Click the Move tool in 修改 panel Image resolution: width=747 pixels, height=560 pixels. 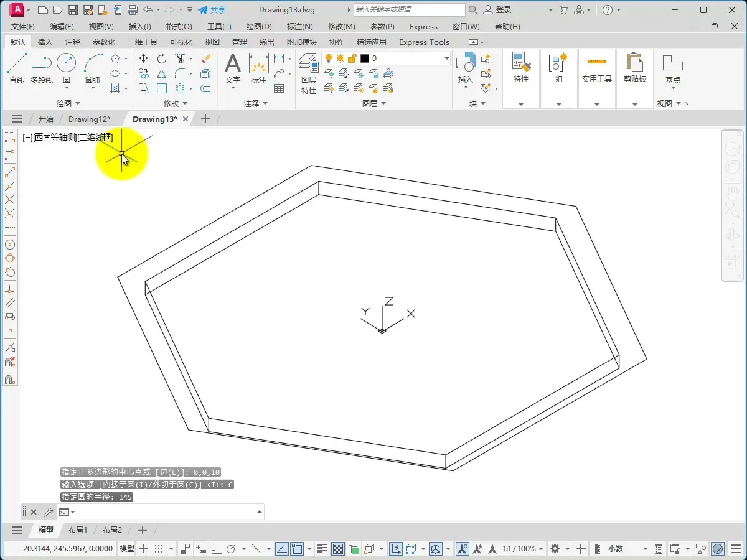pos(143,58)
